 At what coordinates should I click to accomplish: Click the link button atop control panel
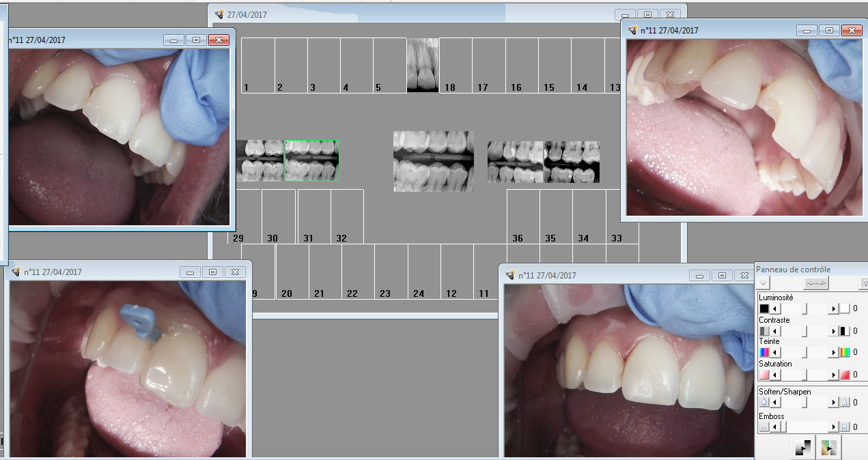coord(815,283)
